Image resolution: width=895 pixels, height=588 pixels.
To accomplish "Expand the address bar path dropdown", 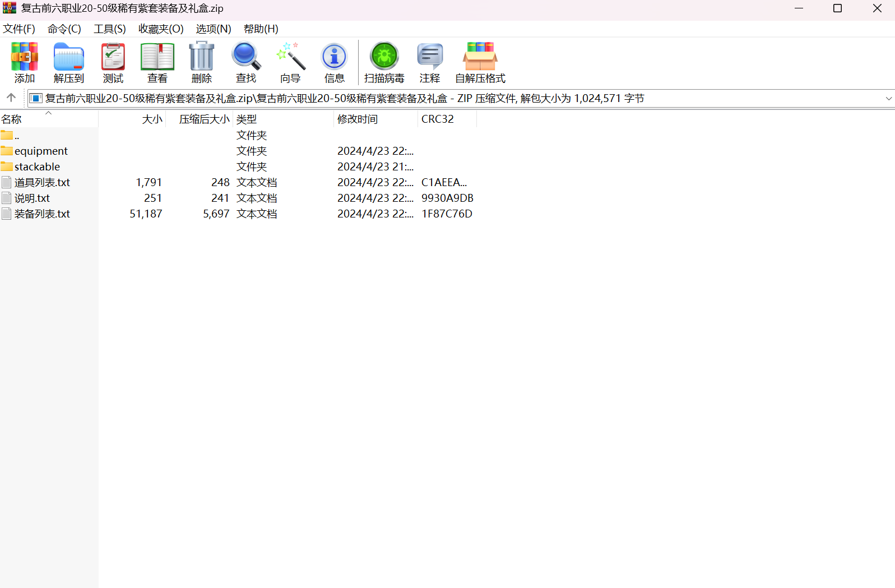I will tap(888, 98).
